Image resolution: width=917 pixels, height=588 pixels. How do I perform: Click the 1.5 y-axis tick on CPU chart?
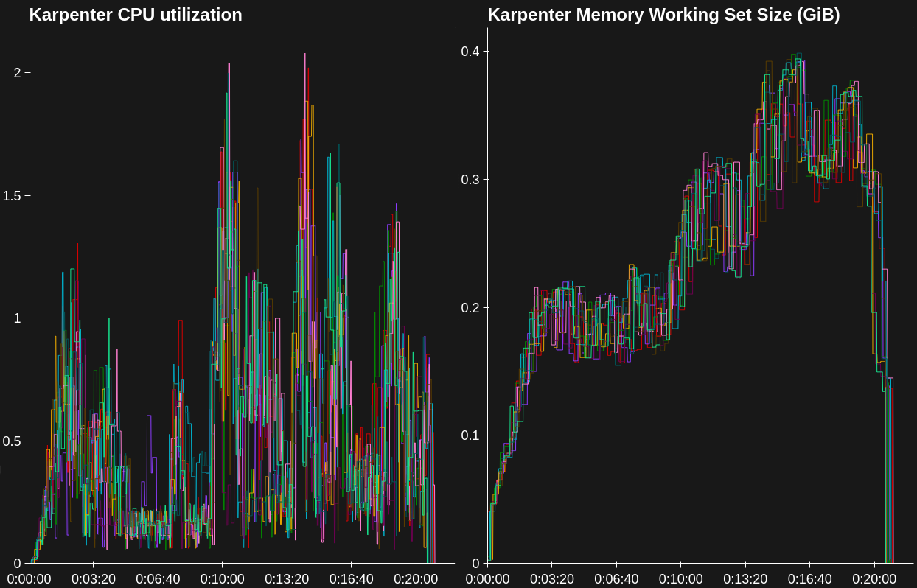pyautogui.click(x=13, y=195)
